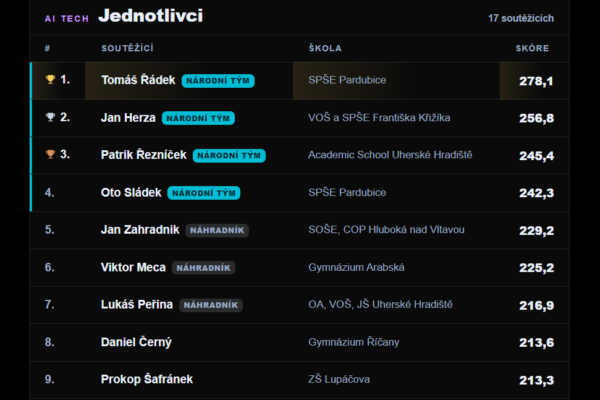Click the gold trophy icon for first place
This screenshot has height=400, width=600.
coord(50,79)
